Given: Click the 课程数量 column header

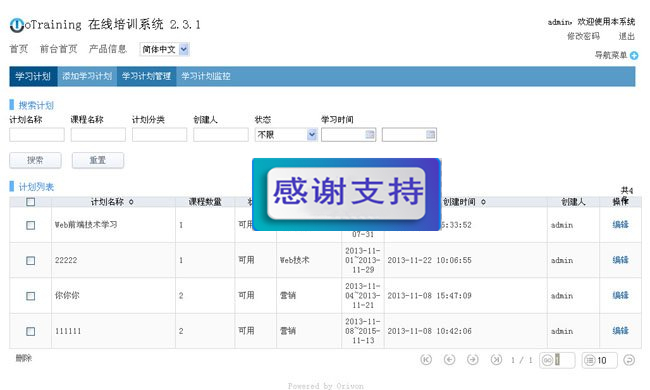Looking at the screenshot, I should pos(205,202).
